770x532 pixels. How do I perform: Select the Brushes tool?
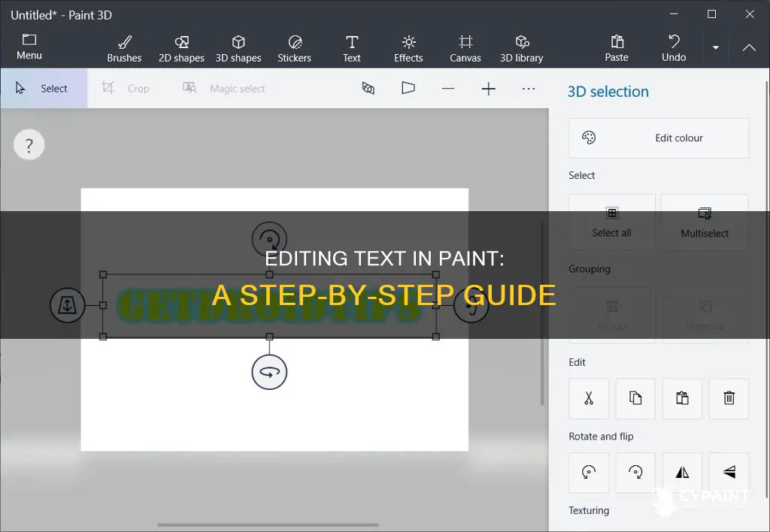(124, 49)
